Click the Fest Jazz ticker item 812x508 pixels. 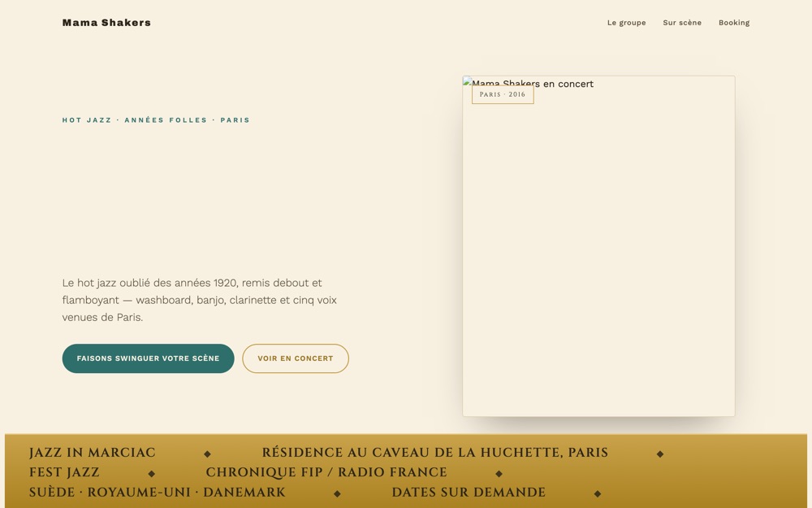(64, 472)
